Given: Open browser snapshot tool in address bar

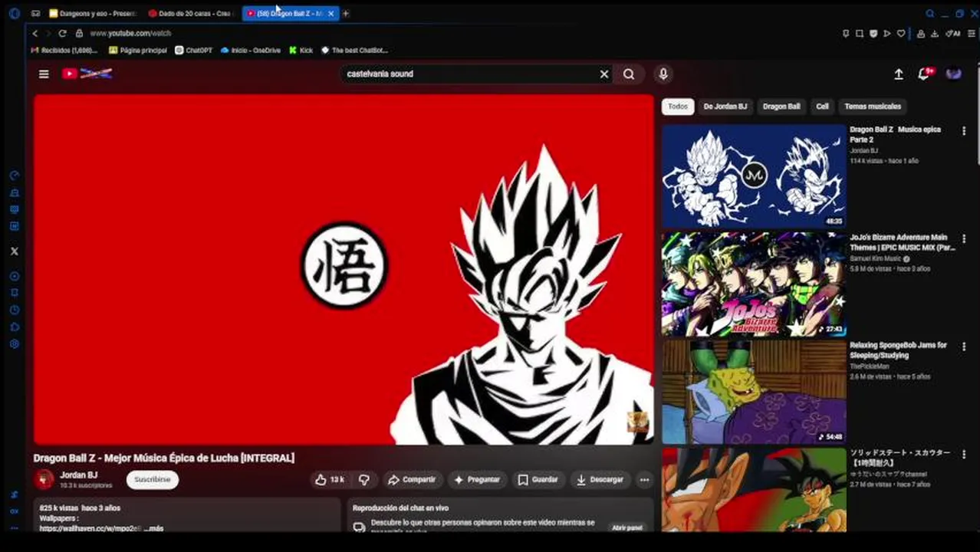Looking at the screenshot, I should (x=860, y=33).
